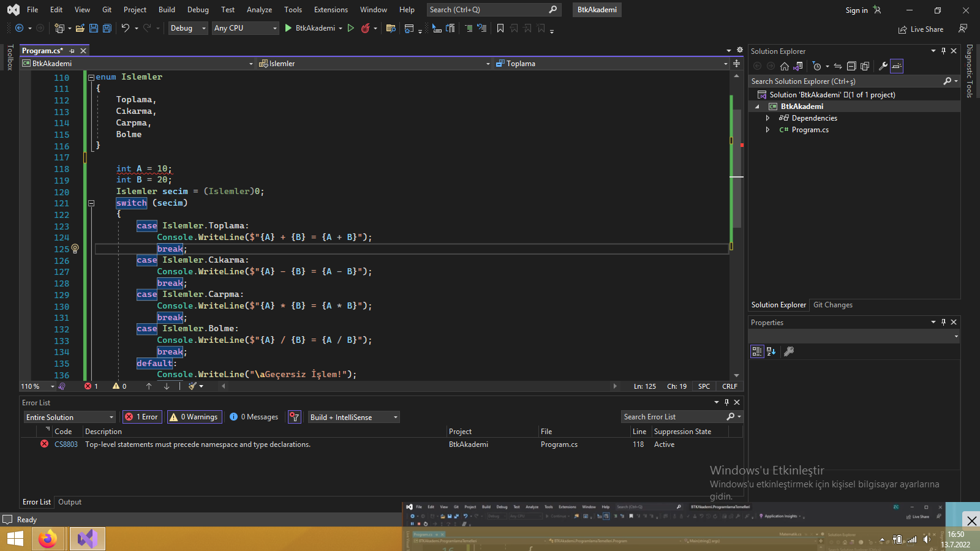Click the Undo toolbar icon
The width and height of the screenshot is (980, 551).
126,28
